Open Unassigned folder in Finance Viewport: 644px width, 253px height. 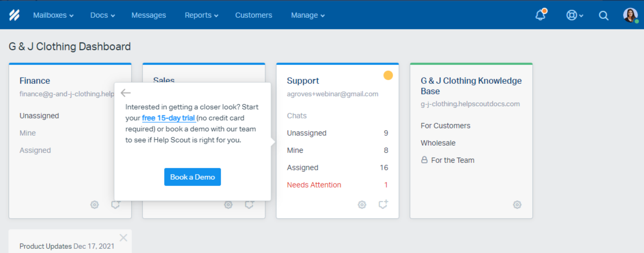point(39,116)
